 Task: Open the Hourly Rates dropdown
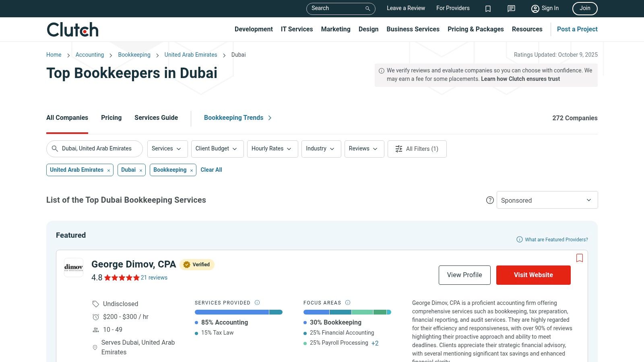pos(272,149)
